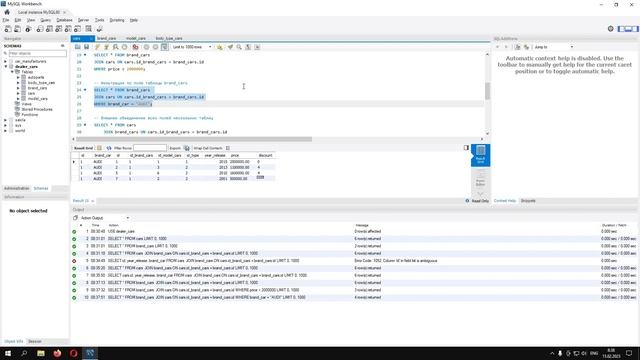640x360 pixels.
Task: Toggle result pane visibility icon next to Result Grid
Action: 466,148
